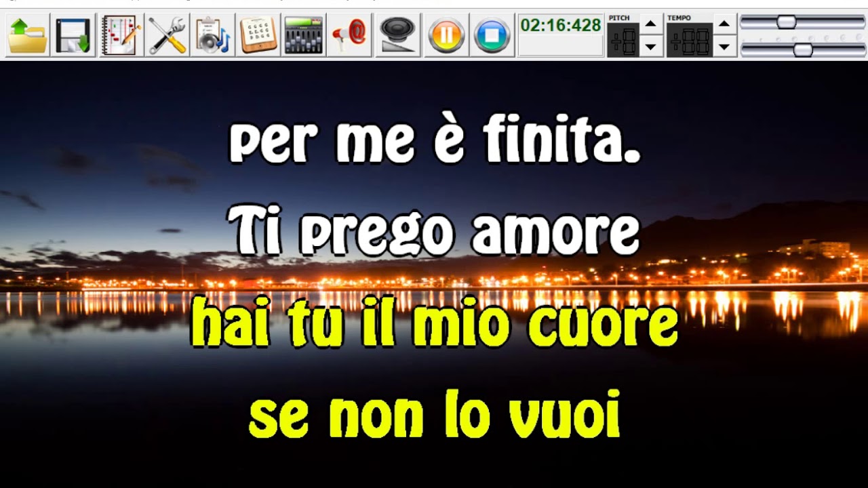Screen dimensions: 868x488
Task: Click the 02:16:428 elapsed time display
Action: coord(561,26)
